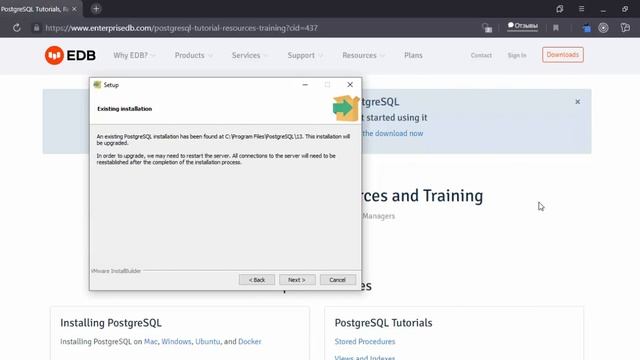
Task: Click the Отзывы feedback button
Action: pyautogui.click(x=522, y=26)
